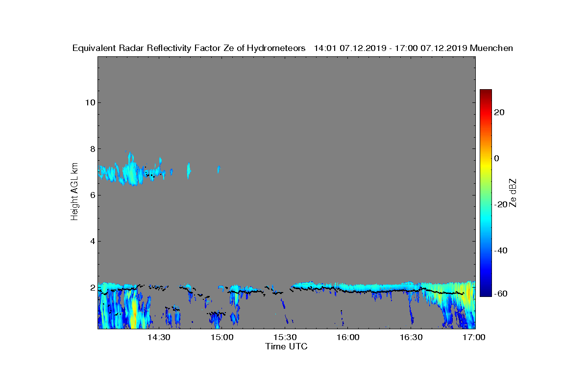The width and height of the screenshot is (588, 392).
Task: Click the colorbar label -20
Action: click(499, 204)
